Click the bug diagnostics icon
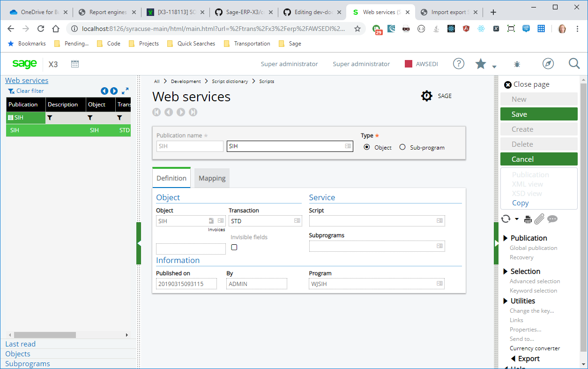This screenshot has width=588, height=369. point(517,64)
